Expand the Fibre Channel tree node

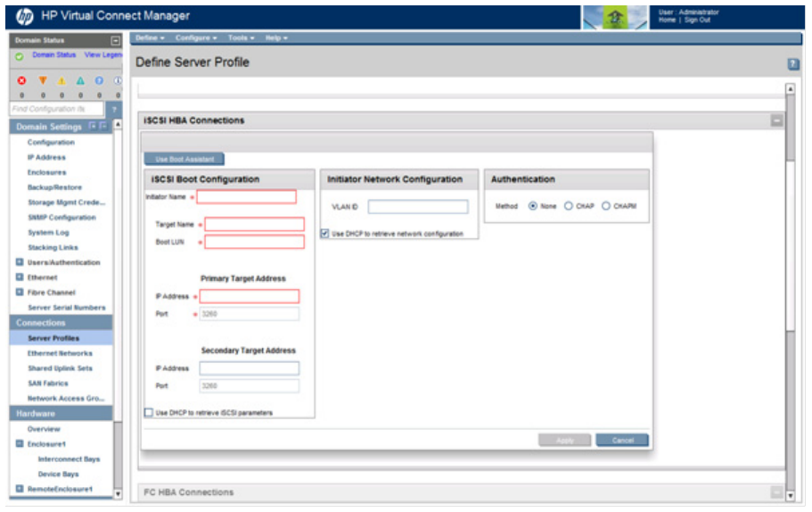pyautogui.click(x=19, y=293)
